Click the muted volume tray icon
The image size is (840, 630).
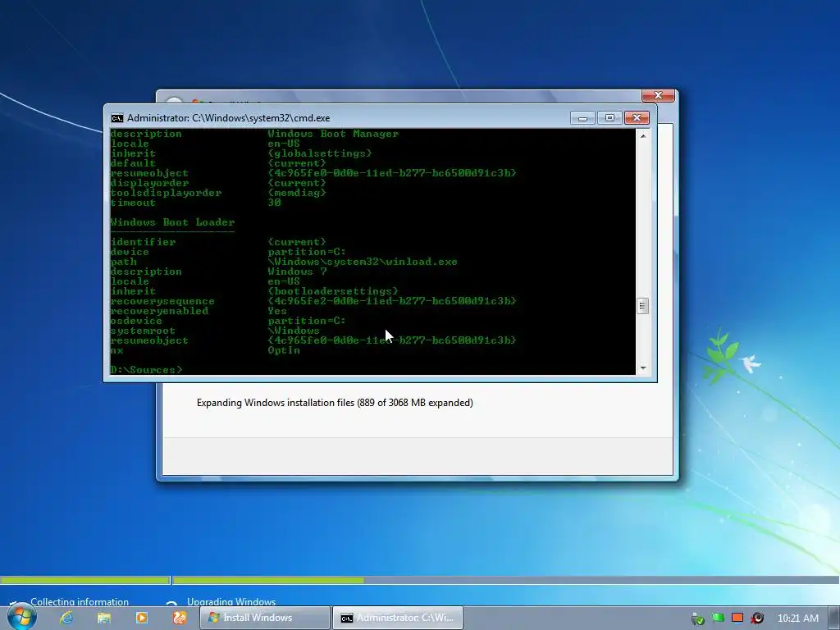(x=757, y=619)
